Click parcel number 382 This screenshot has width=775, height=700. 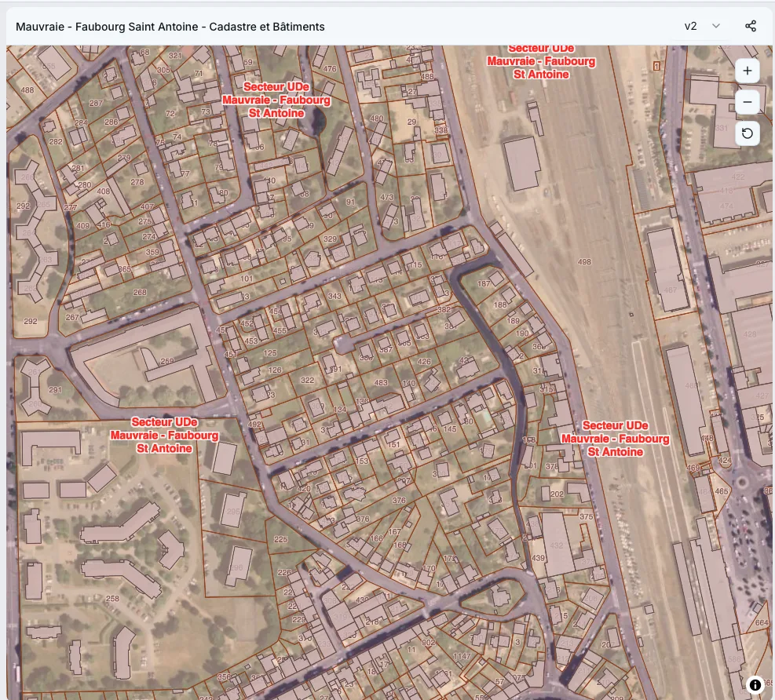444,309
